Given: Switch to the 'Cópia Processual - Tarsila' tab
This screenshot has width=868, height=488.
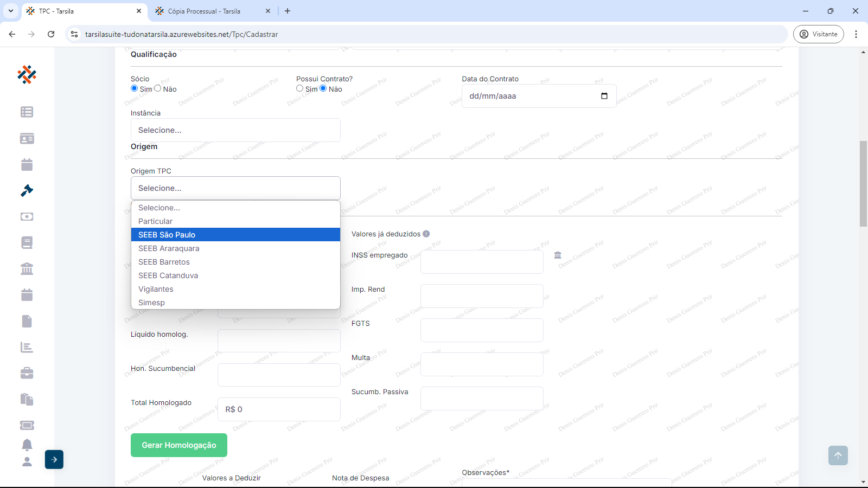Looking at the screenshot, I should click(204, 11).
